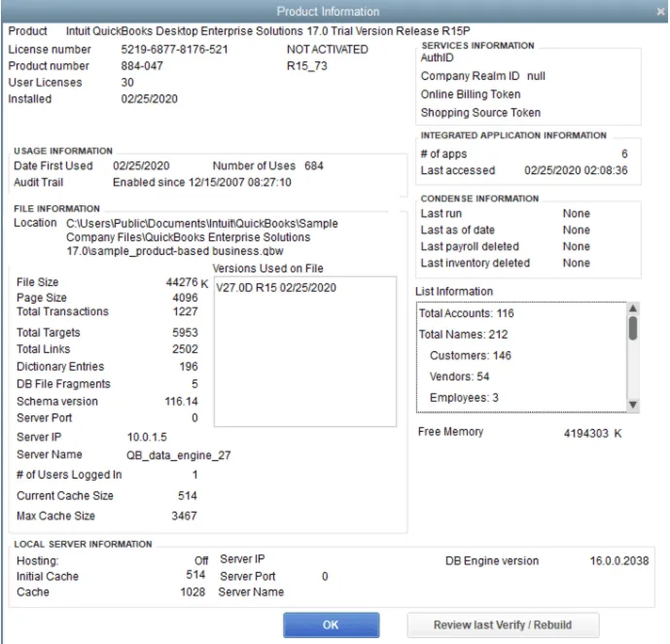Click Audit Trail Enabled since text
This screenshot has height=644, width=670.
click(x=202, y=183)
